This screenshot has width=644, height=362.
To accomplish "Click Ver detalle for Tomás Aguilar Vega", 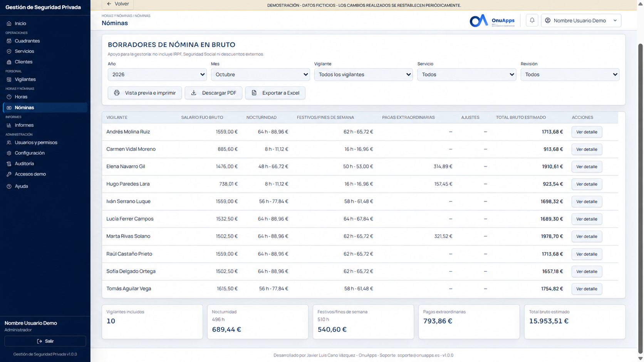I will 587,289.
